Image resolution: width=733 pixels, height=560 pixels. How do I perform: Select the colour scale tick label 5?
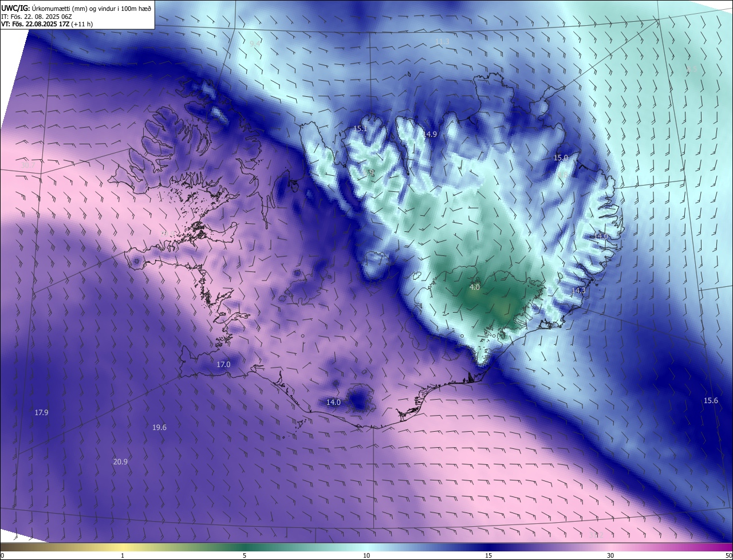click(245, 555)
